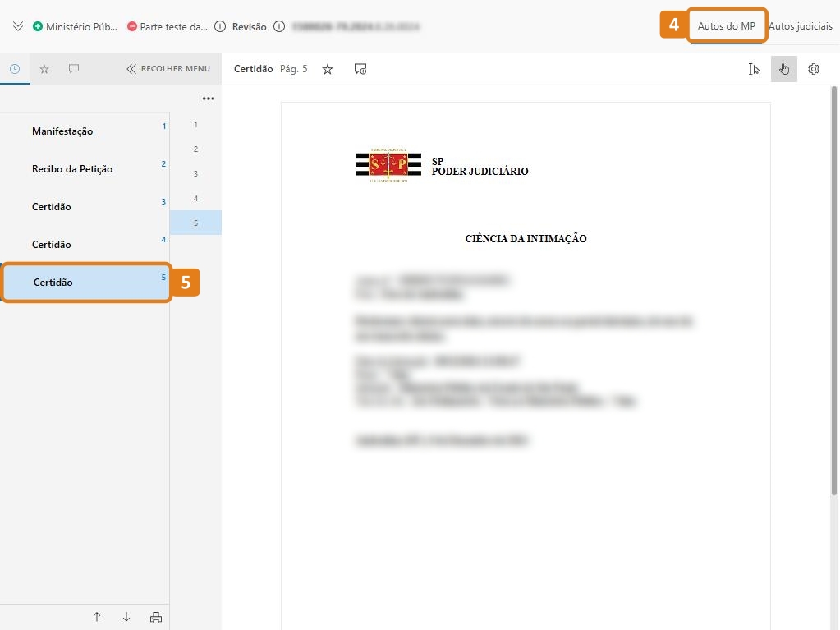Image resolution: width=840 pixels, height=630 pixels.
Task: Print the documents with printer icon
Action: click(156, 618)
